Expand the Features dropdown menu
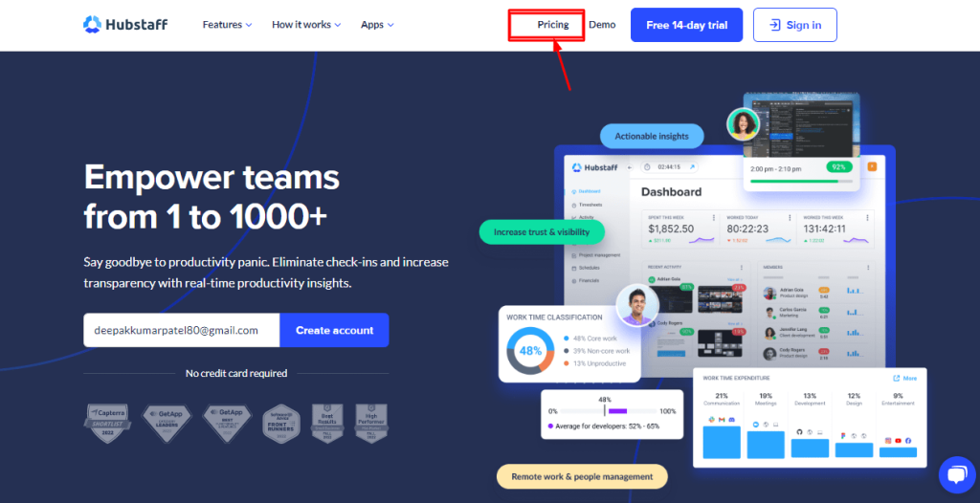The image size is (980, 503). tap(227, 25)
